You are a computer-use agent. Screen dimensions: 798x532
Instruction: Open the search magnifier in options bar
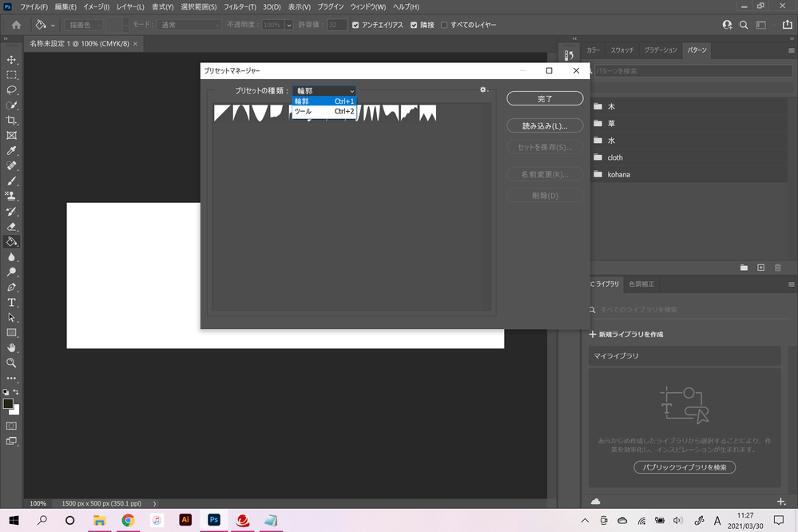[x=744, y=25]
